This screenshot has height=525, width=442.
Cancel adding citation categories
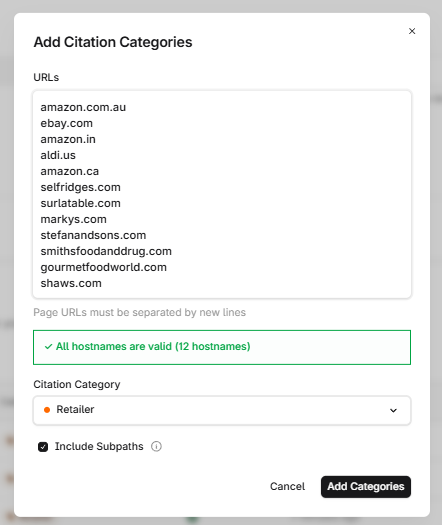(x=287, y=486)
